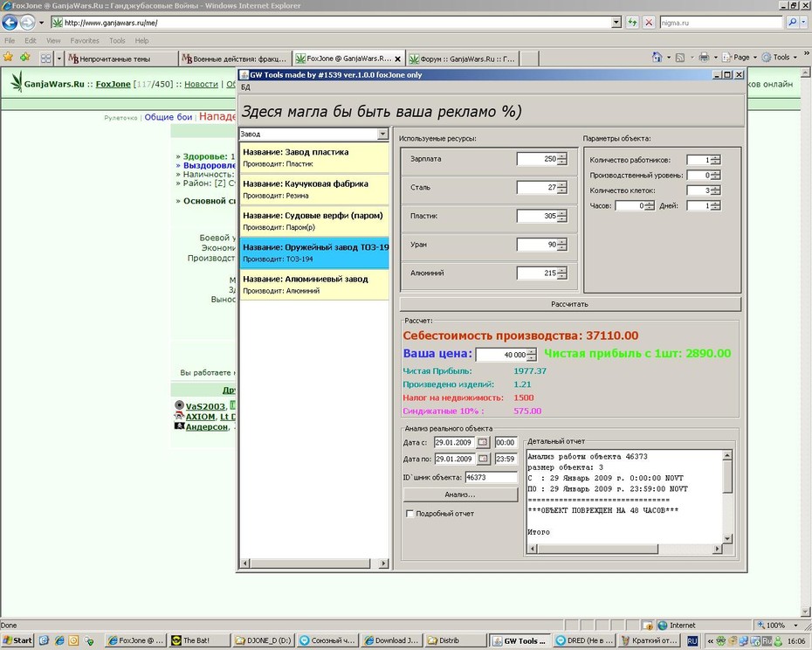812x650 pixels.
Task: Open the File menu in Internet Explorer
Action: (x=10, y=40)
